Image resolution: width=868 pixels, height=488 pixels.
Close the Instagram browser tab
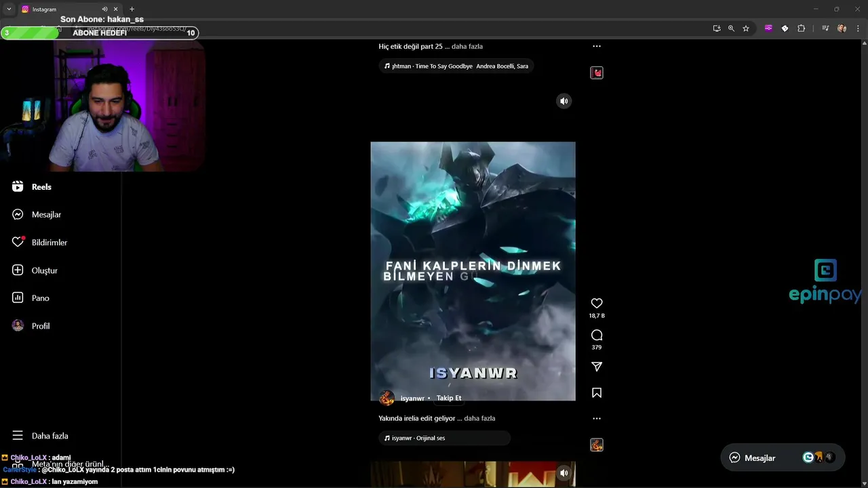point(116,9)
